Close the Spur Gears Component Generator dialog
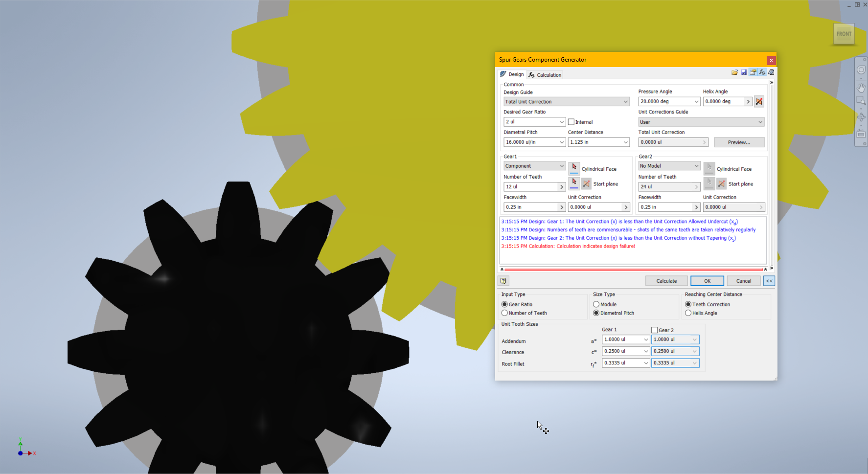 click(x=771, y=60)
